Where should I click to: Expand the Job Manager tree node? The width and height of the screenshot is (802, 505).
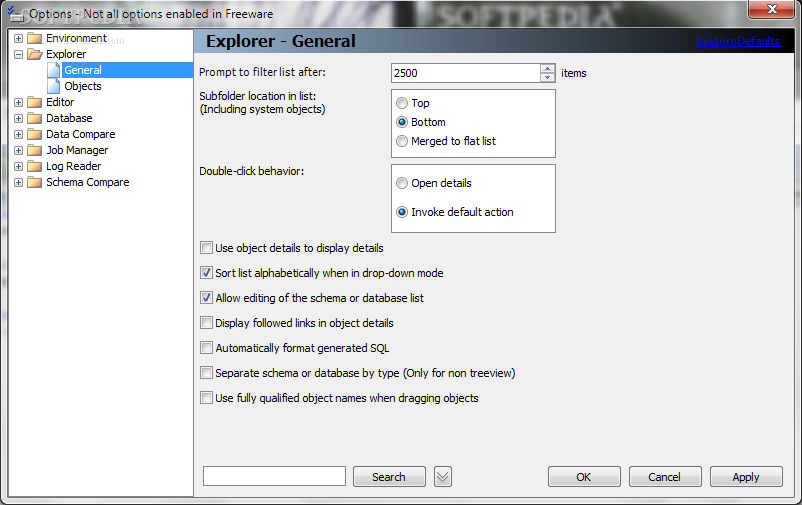point(18,150)
